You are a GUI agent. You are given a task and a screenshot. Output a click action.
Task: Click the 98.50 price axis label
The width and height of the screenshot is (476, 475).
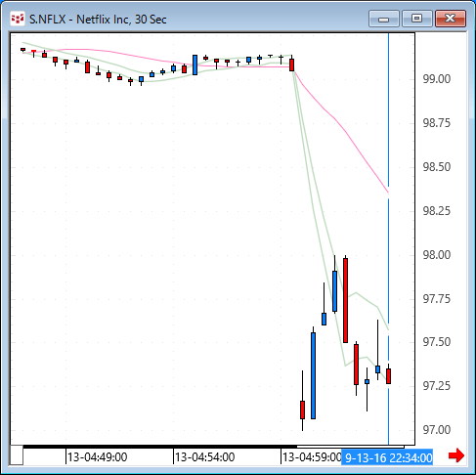[x=437, y=167]
